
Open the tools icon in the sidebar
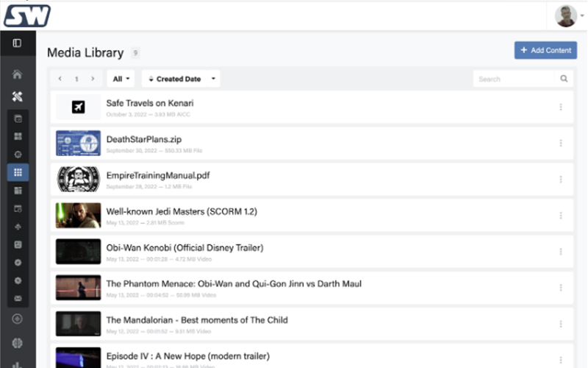tap(18, 96)
